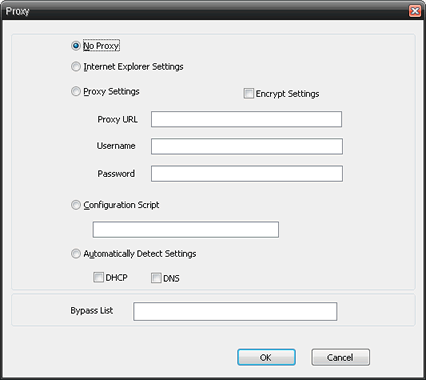Close the Proxy dialog window
The image size is (426, 380).
pyautogui.click(x=415, y=11)
